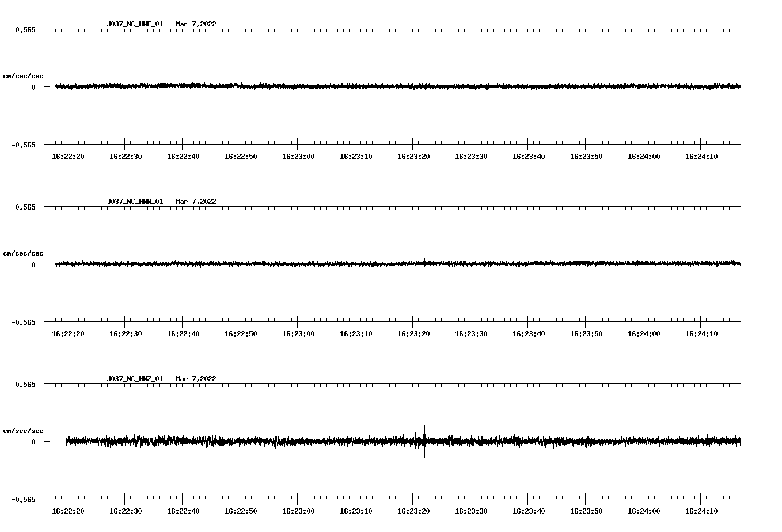Click 16:23:00 time label under HNE plot
The image size is (782, 532).
(x=298, y=156)
